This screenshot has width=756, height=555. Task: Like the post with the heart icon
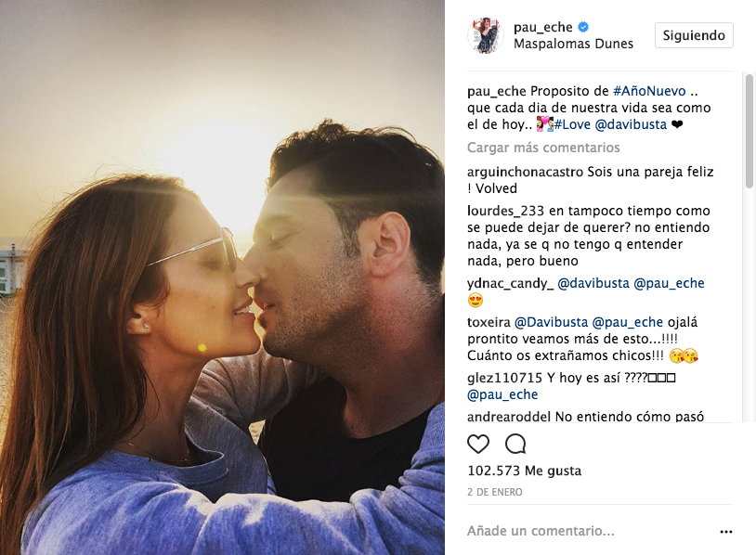coord(478,444)
